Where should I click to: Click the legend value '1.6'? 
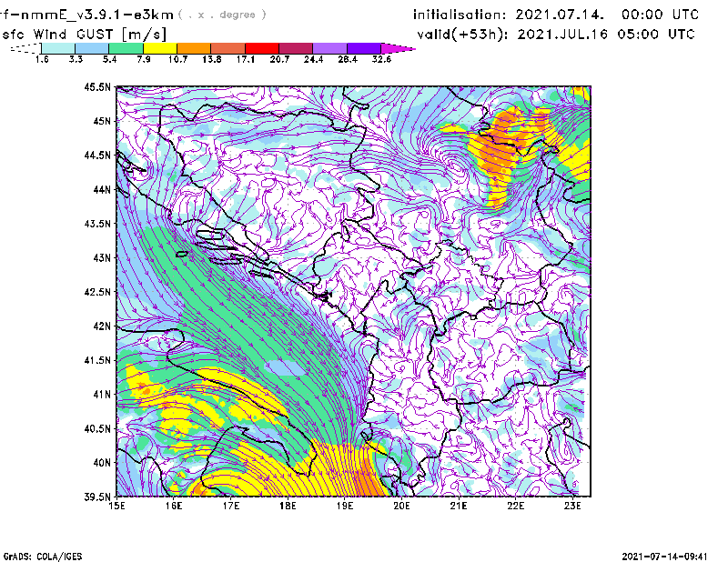coord(42,60)
